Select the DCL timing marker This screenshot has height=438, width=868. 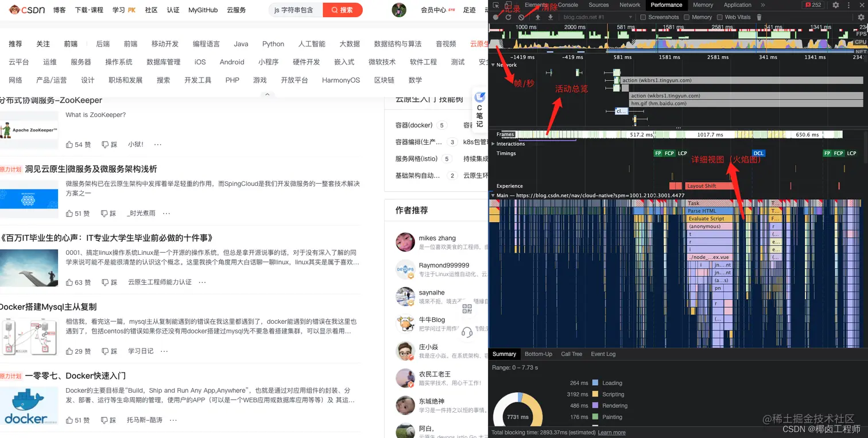click(x=758, y=153)
